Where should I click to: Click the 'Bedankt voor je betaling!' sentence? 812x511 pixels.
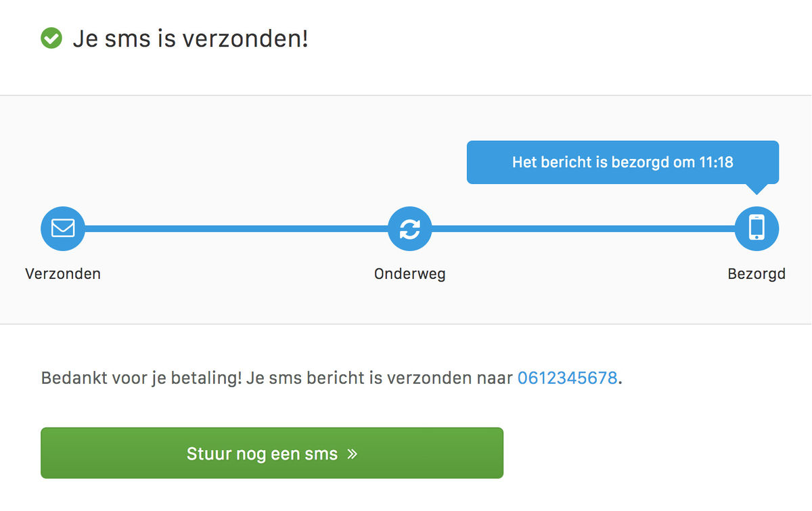click(141, 378)
